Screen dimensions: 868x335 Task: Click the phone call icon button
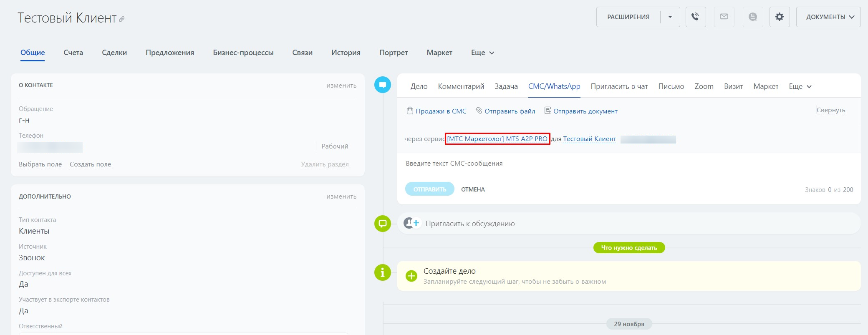pyautogui.click(x=695, y=17)
